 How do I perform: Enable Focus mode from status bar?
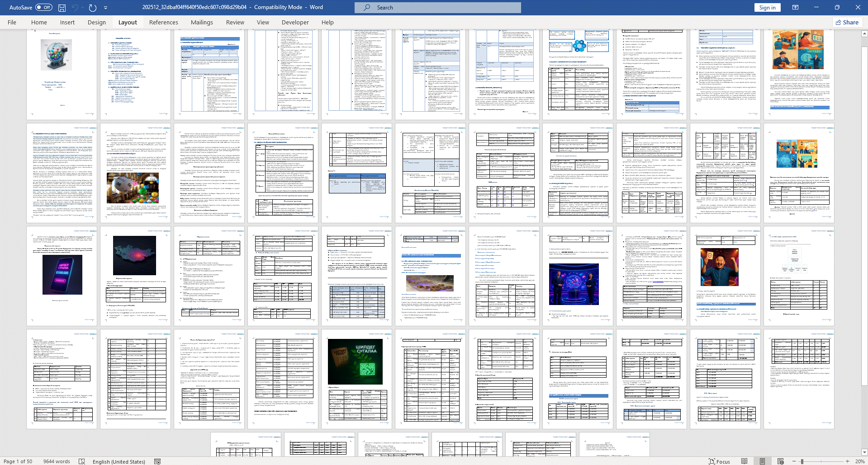[x=719, y=461]
